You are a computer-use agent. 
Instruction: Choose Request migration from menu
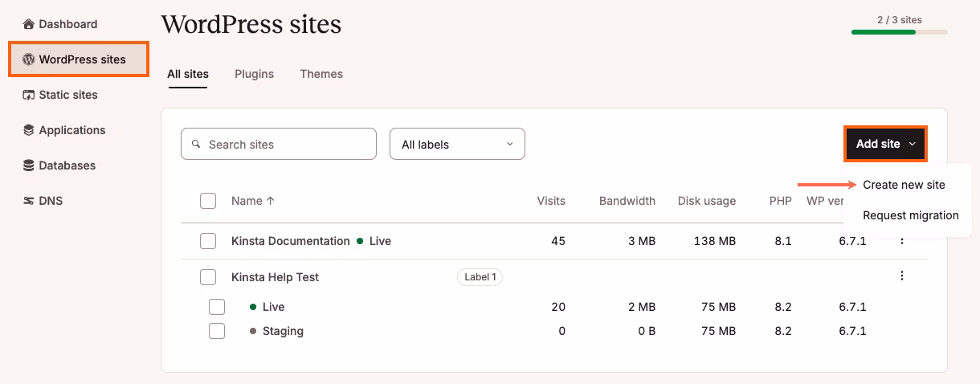click(910, 215)
